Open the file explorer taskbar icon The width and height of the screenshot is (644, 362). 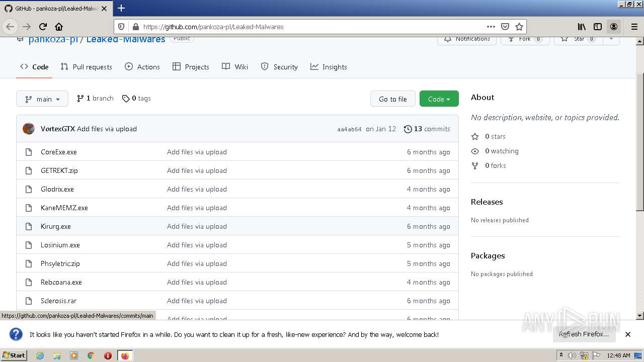click(57, 355)
